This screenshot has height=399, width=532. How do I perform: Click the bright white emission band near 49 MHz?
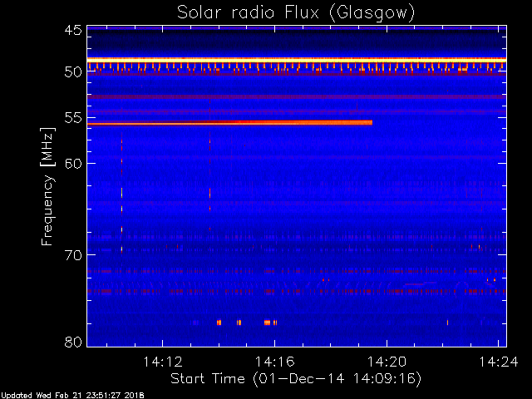pos(297,60)
